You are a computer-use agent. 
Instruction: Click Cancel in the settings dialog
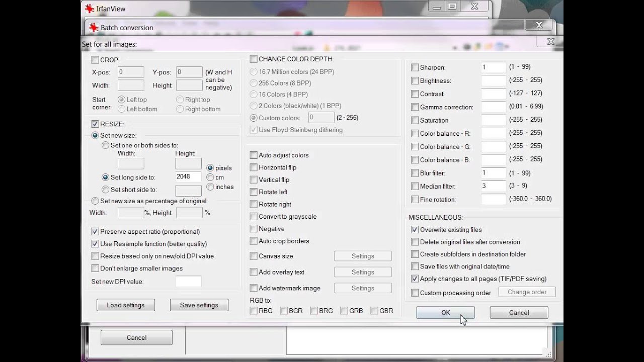(519, 313)
